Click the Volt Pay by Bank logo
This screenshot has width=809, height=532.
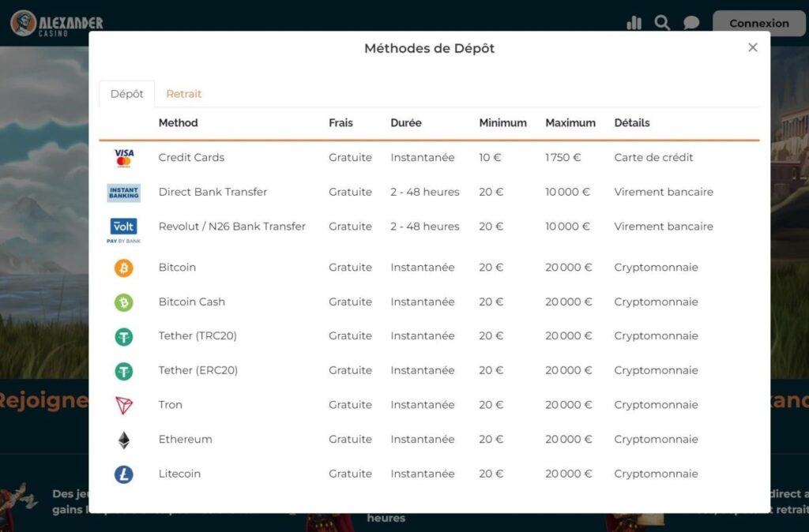click(124, 230)
